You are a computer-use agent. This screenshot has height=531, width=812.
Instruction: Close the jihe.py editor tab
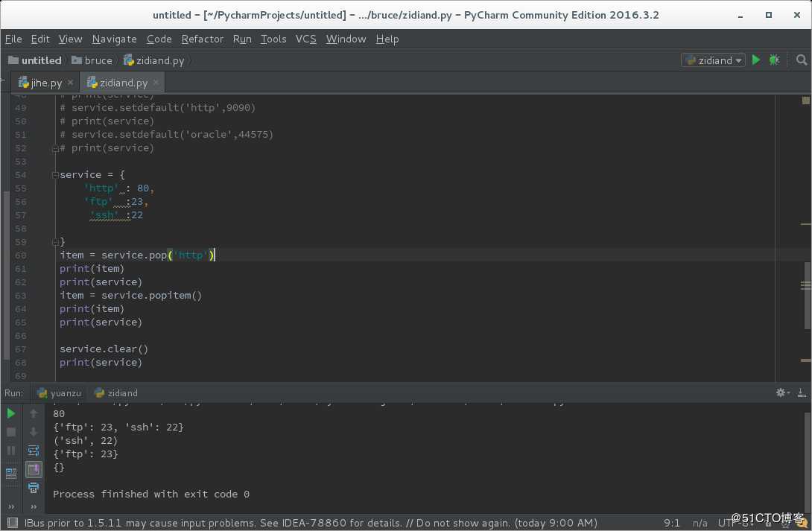pos(71,82)
